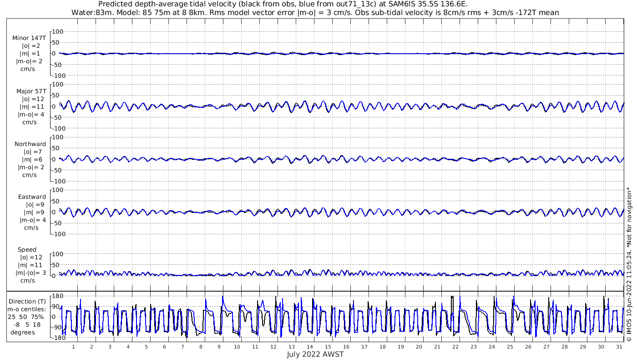Click day "8" on the date axis
The width and height of the screenshot is (637, 364).
pyautogui.click(x=201, y=347)
